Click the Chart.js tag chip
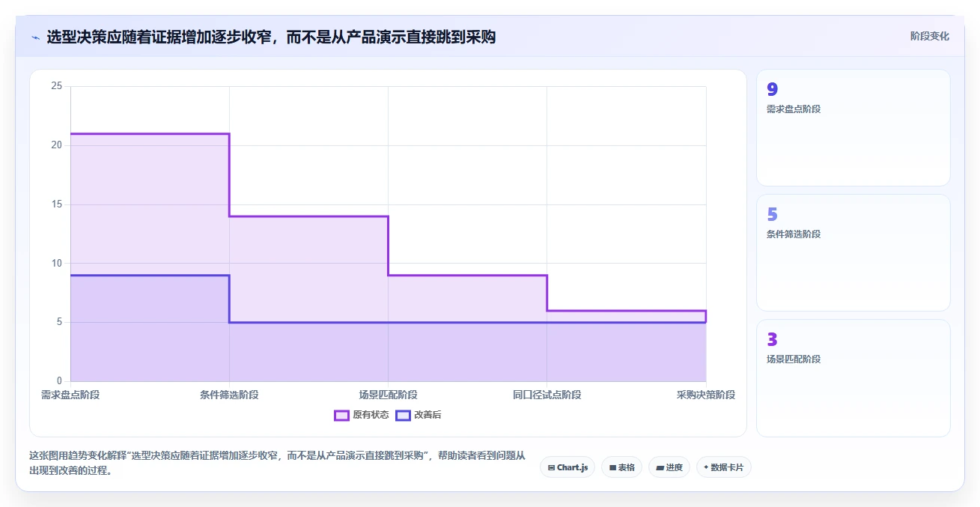The height and width of the screenshot is (507, 980). (x=567, y=467)
